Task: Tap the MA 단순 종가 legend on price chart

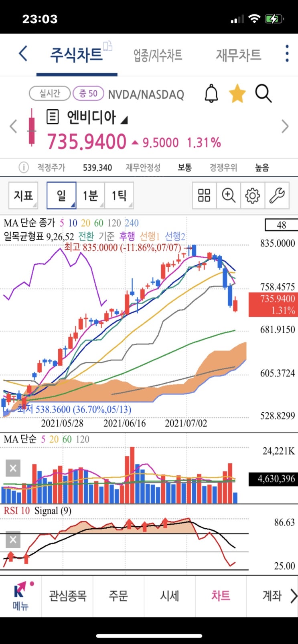Action: pos(29,223)
